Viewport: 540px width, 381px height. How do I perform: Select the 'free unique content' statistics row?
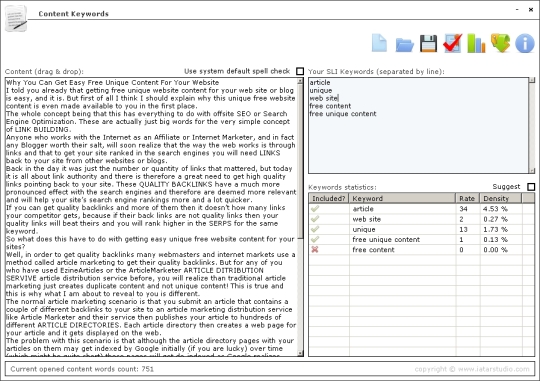point(422,239)
